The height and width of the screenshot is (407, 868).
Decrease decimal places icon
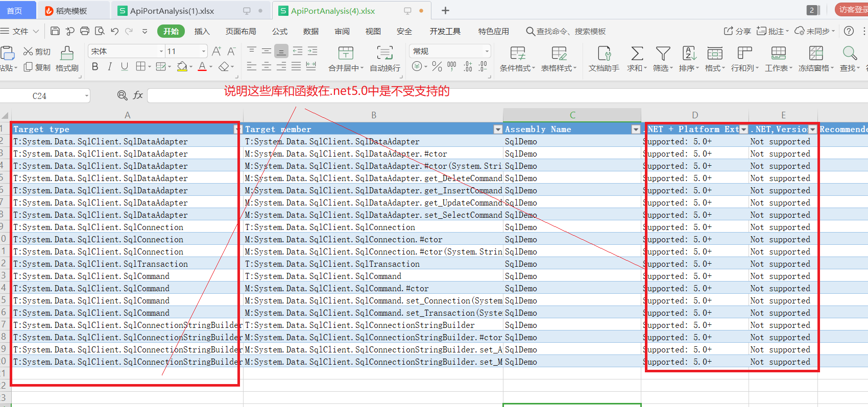click(x=483, y=66)
